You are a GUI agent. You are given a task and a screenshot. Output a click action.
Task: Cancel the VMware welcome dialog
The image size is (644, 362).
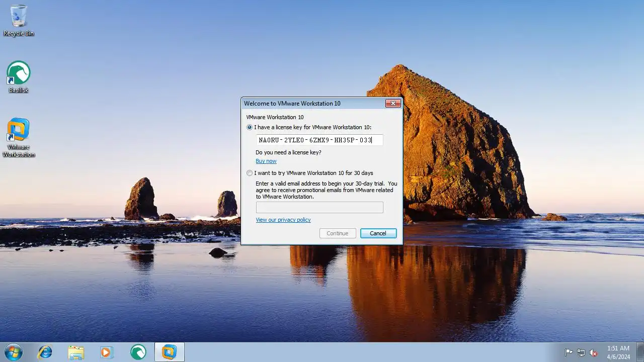click(378, 233)
